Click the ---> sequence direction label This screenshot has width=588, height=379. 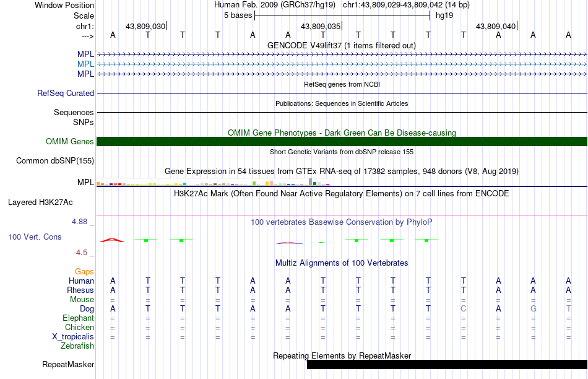[x=87, y=36]
